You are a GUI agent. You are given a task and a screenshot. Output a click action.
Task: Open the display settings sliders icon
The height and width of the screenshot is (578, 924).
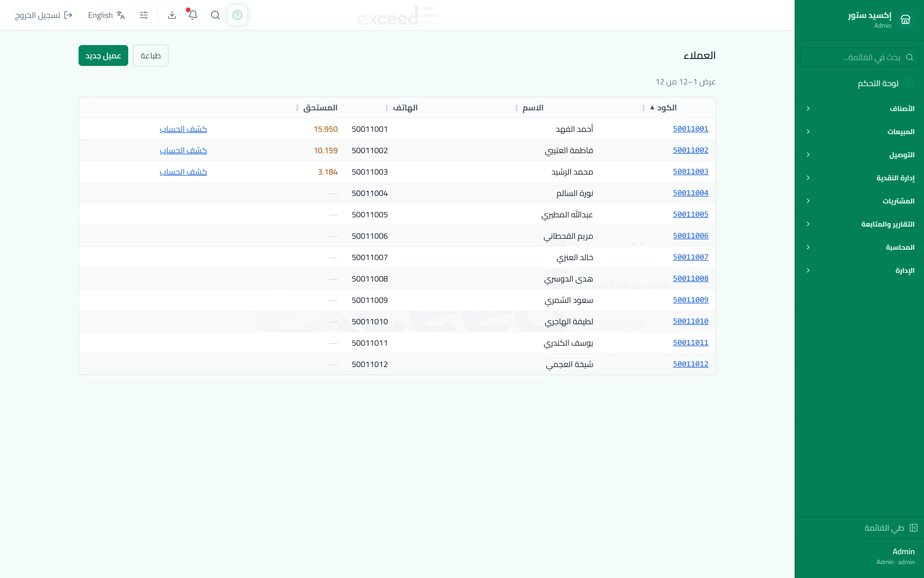pyautogui.click(x=144, y=15)
